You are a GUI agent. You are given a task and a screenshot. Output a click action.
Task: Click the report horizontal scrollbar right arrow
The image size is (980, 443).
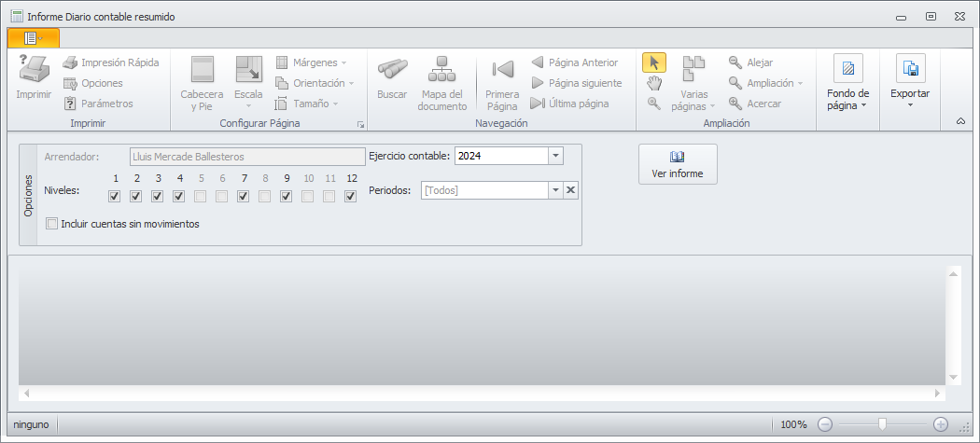pos(937,393)
